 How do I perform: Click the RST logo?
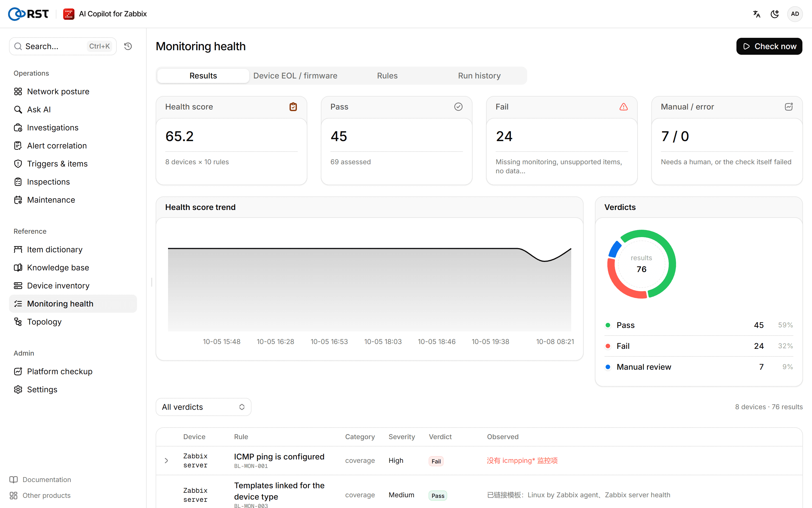(x=28, y=14)
